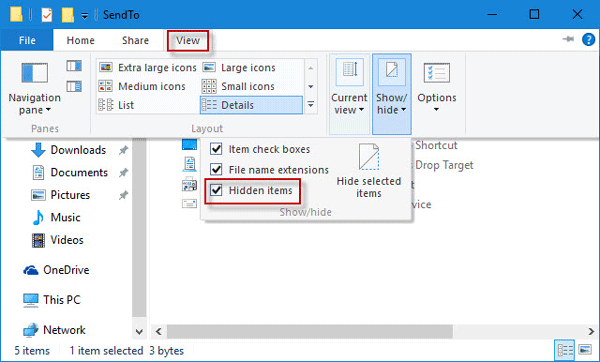
Task: Select the document file icon in list
Action: [189, 164]
